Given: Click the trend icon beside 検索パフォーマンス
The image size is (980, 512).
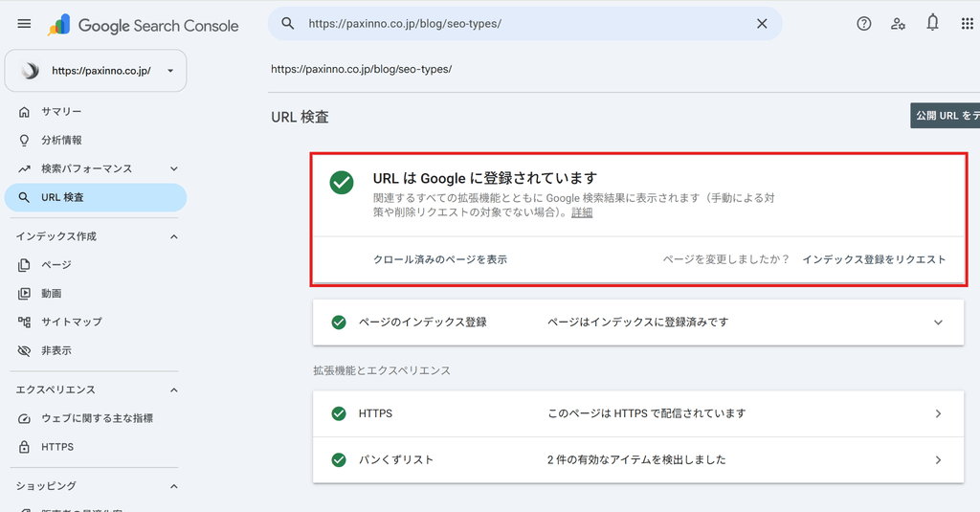Looking at the screenshot, I should click(24, 168).
